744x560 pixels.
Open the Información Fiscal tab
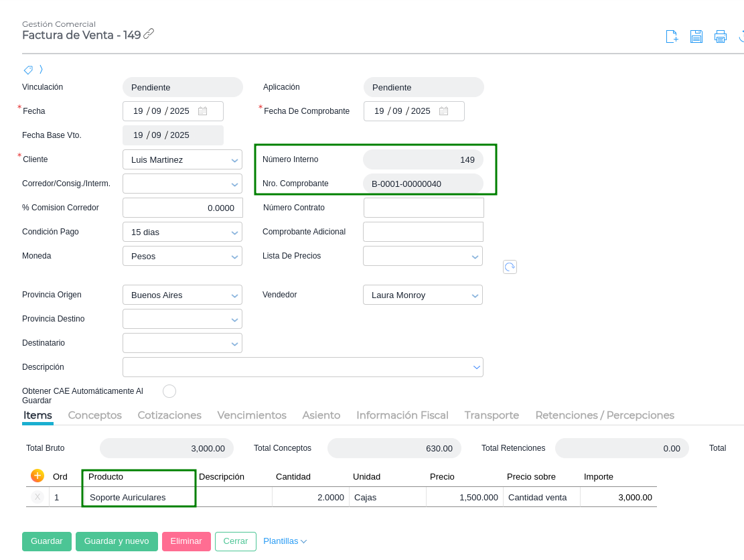click(x=402, y=415)
